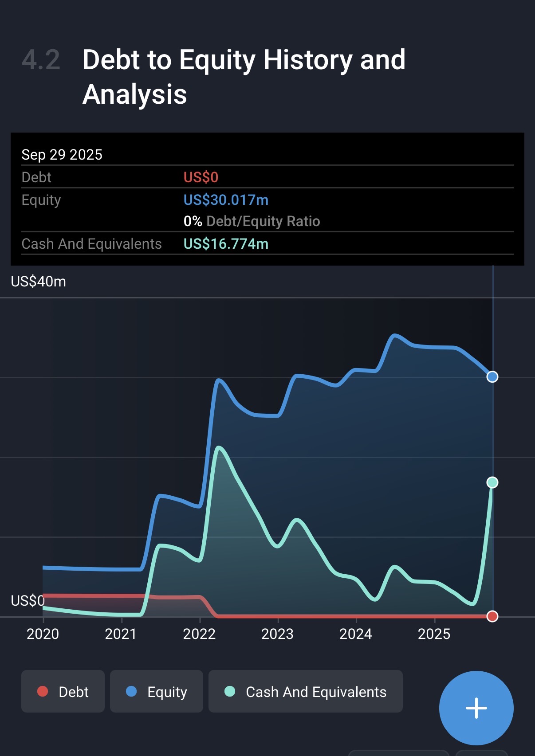Click the 2024 x-axis label
Viewport: 535px width, 756px height.
coord(355,634)
